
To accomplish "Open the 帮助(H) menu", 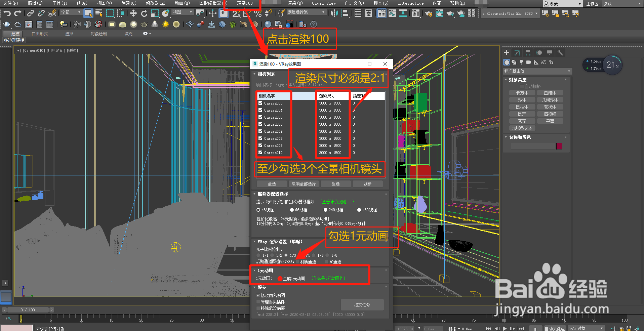I will point(457,3).
